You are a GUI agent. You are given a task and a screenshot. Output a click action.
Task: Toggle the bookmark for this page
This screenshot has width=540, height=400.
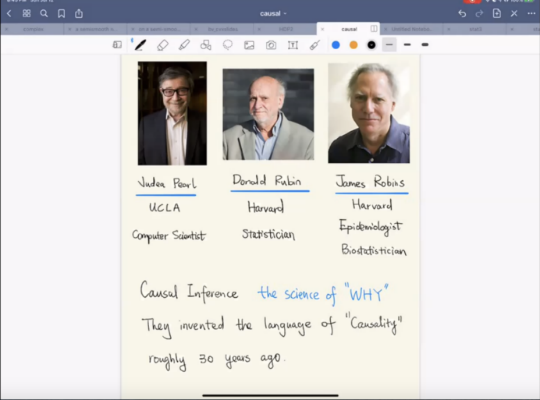[x=61, y=13]
